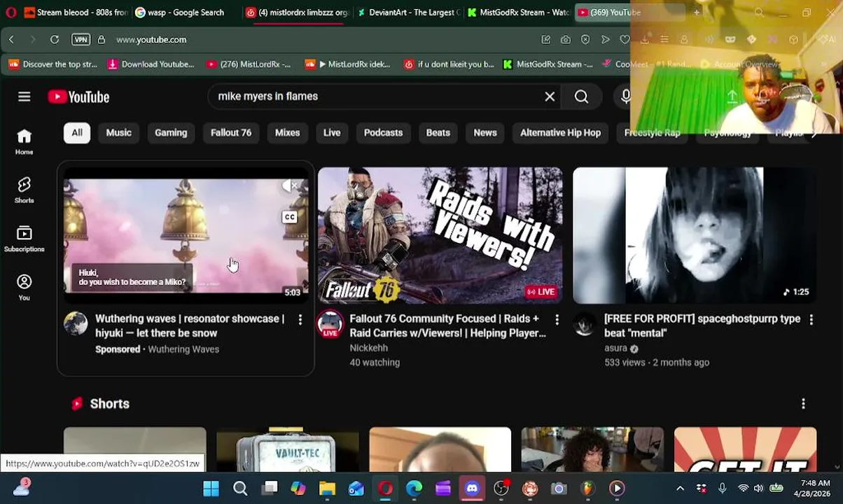Viewport: 843px width, 504px height.
Task: Open the Vault-Tec short thumbnail
Action: click(x=287, y=450)
